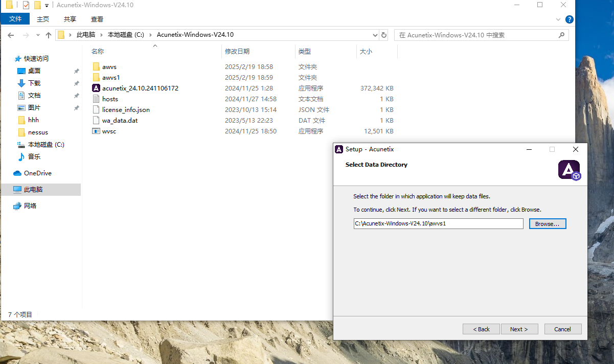The width and height of the screenshot is (614, 364).
Task: Select 快速访问 in sidebar
Action: pyautogui.click(x=36, y=59)
